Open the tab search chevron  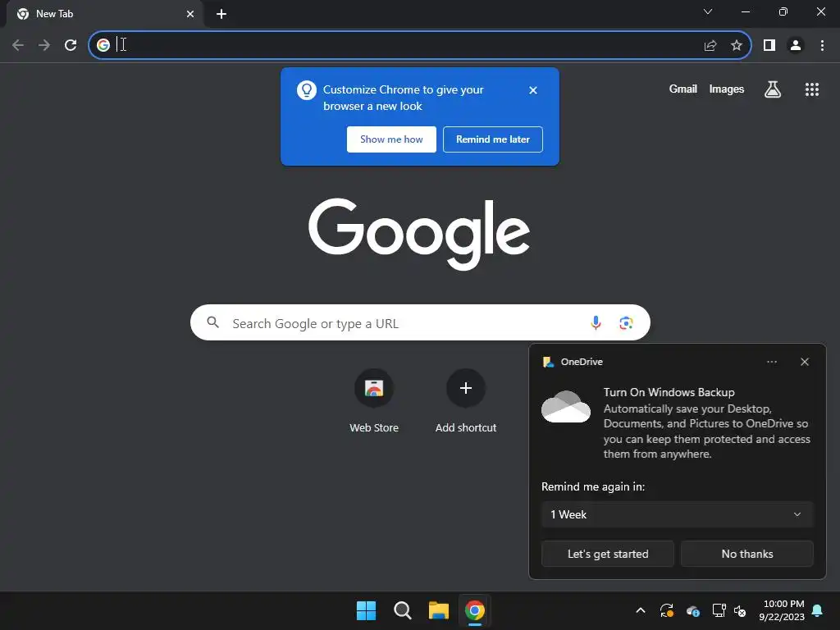[x=708, y=11]
